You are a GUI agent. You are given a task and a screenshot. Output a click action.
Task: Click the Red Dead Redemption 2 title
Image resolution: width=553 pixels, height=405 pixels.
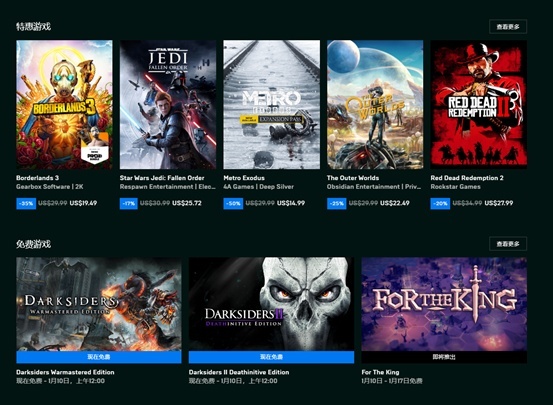pos(467,178)
